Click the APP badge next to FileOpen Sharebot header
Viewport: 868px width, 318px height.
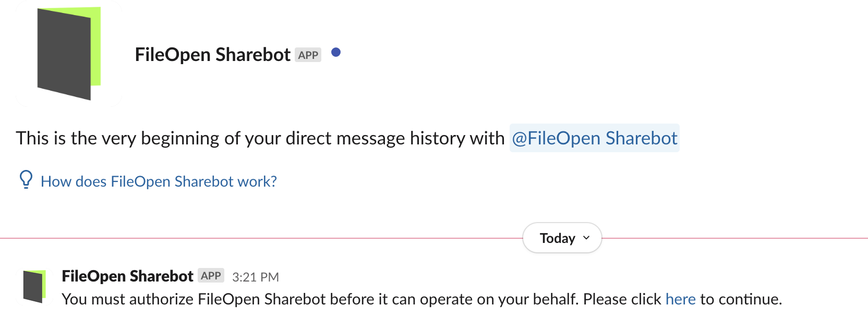[x=308, y=55]
